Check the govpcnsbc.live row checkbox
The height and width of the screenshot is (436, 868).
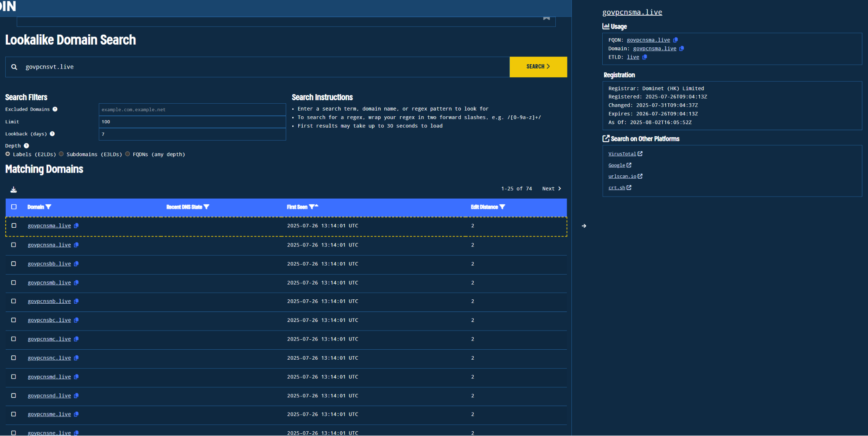[x=14, y=320]
